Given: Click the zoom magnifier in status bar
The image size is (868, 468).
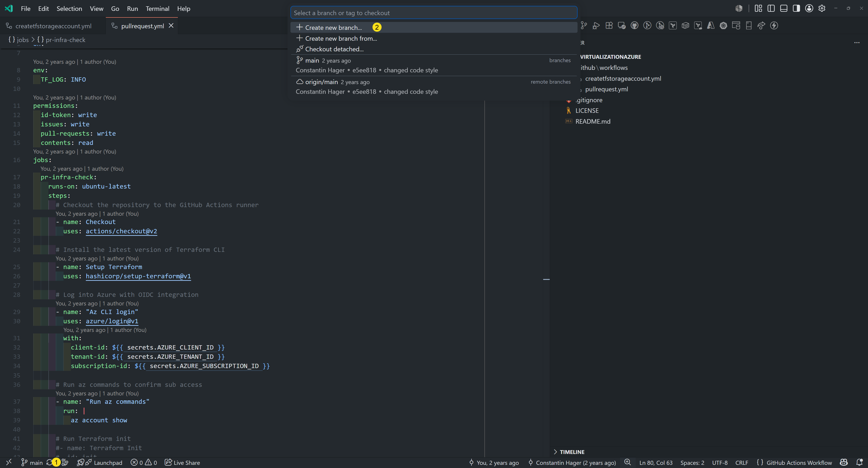Looking at the screenshot, I should tap(627, 462).
